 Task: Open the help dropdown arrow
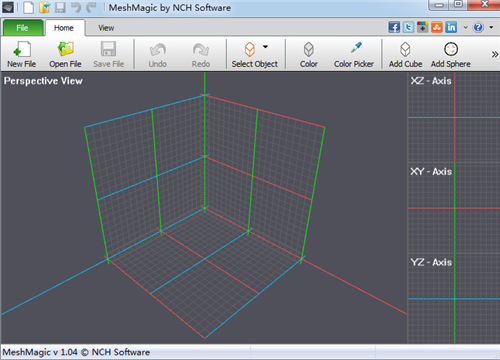[491, 27]
